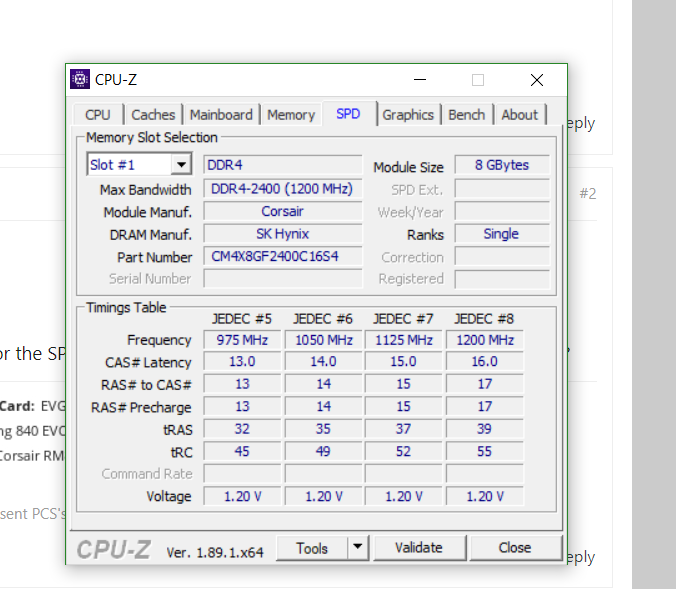Select the SPD tab

[x=348, y=114]
